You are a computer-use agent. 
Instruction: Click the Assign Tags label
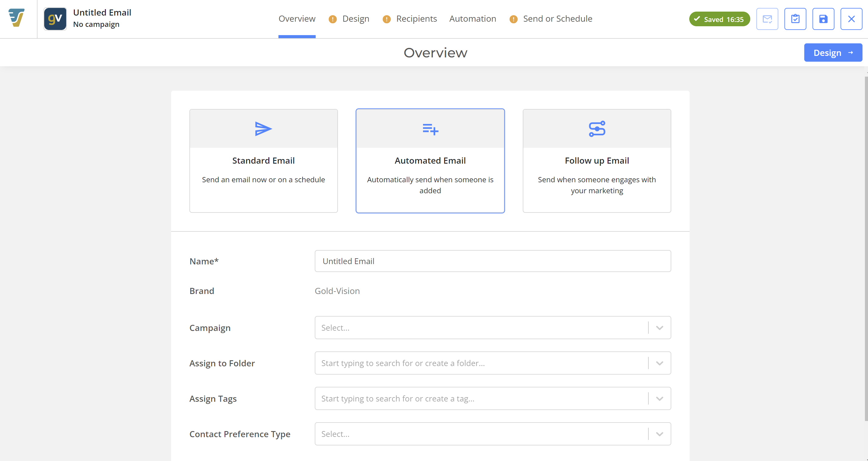(213, 399)
